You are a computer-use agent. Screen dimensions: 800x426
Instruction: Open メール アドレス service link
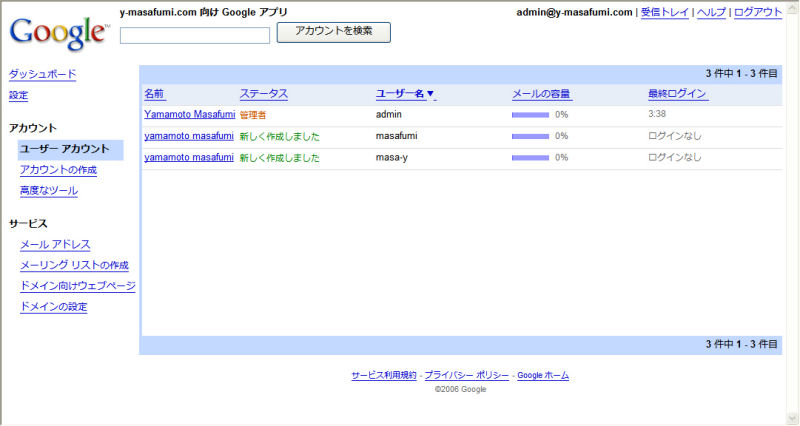[55, 245]
